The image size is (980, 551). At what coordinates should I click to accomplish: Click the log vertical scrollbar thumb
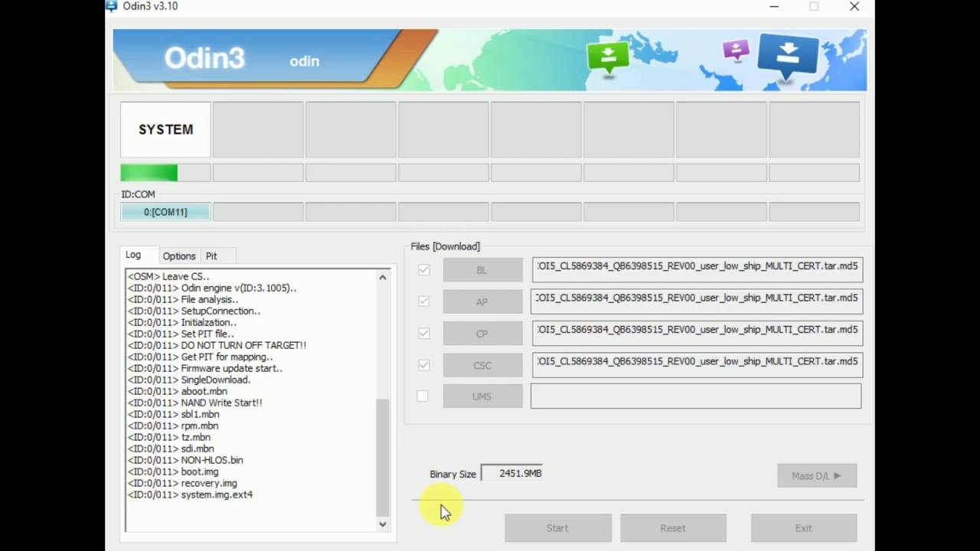point(383,458)
